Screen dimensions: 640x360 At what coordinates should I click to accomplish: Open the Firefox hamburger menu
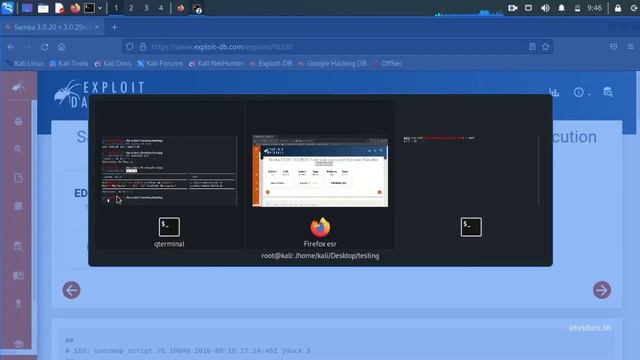pos(631,47)
